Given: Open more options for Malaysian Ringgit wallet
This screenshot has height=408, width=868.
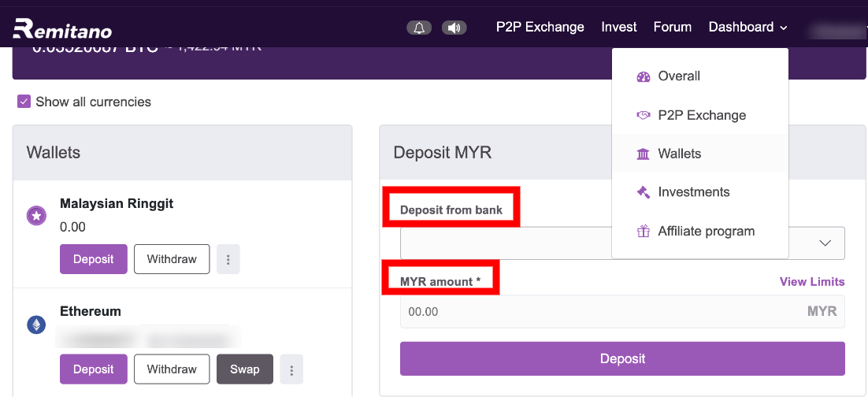Looking at the screenshot, I should tap(228, 259).
